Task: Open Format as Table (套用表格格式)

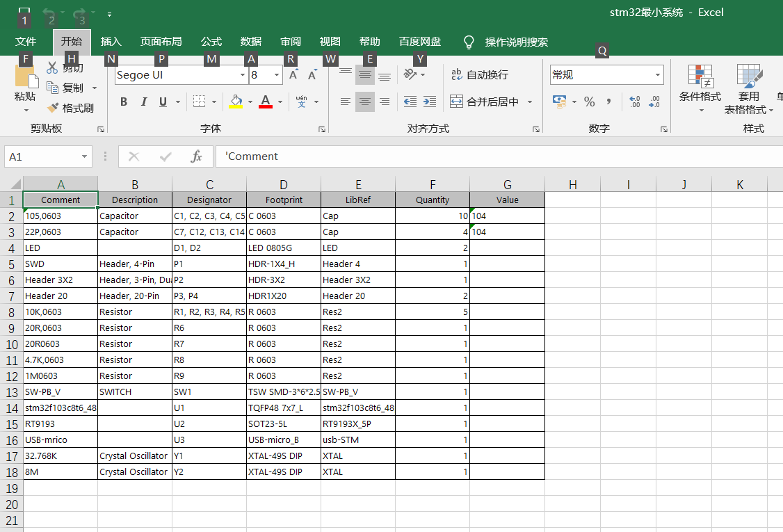Action: 748,88
